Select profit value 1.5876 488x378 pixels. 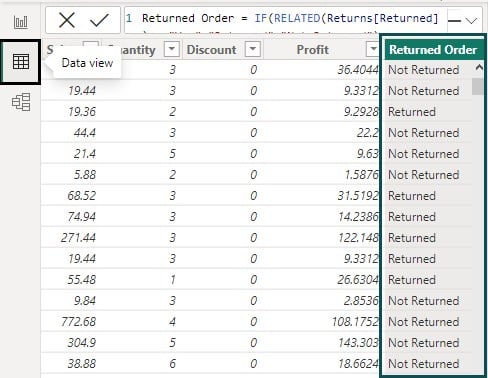pos(361,175)
